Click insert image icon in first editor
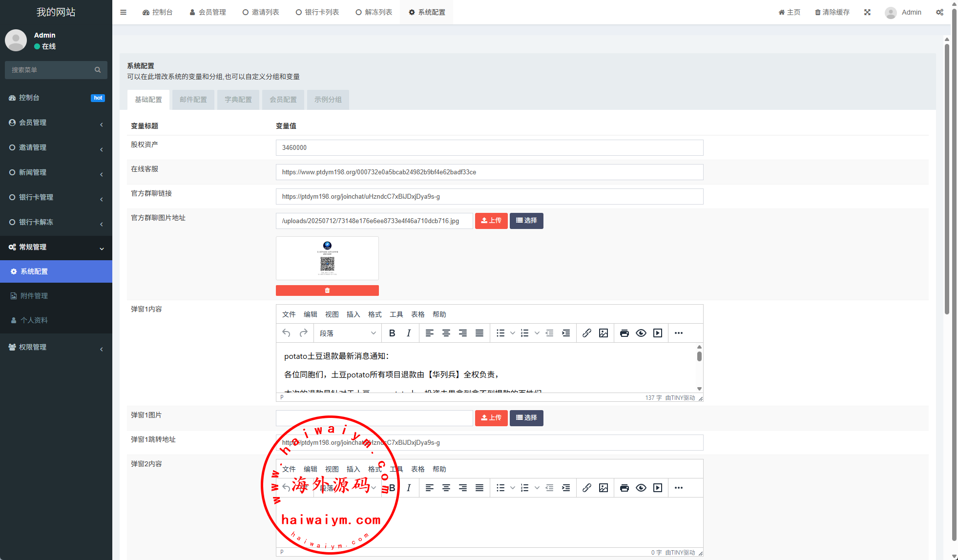The width and height of the screenshot is (958, 560). pyautogui.click(x=604, y=333)
